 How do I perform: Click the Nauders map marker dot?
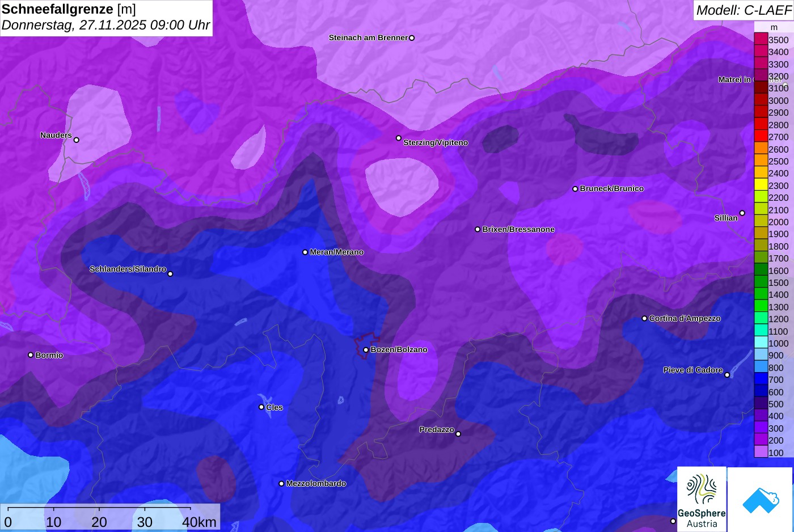tap(77, 140)
